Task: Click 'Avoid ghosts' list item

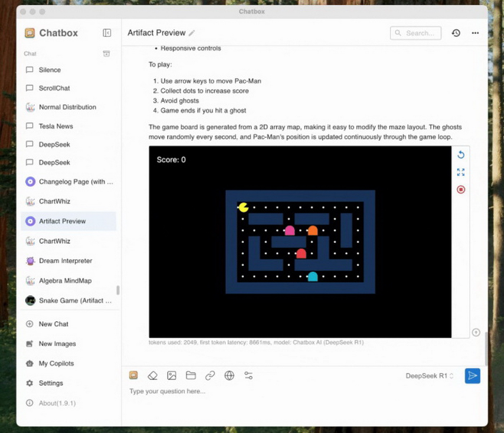Action: [x=180, y=101]
